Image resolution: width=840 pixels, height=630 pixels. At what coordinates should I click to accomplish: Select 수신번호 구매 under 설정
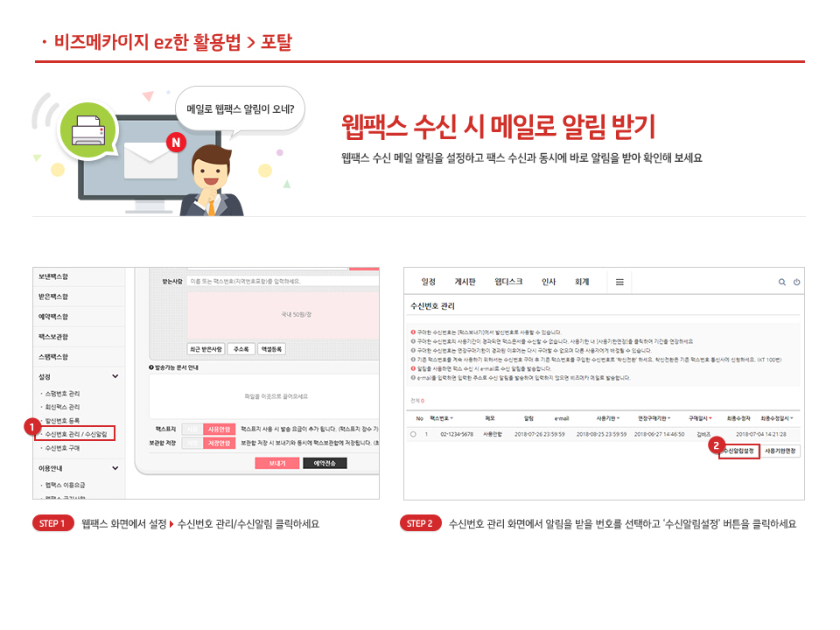62,448
